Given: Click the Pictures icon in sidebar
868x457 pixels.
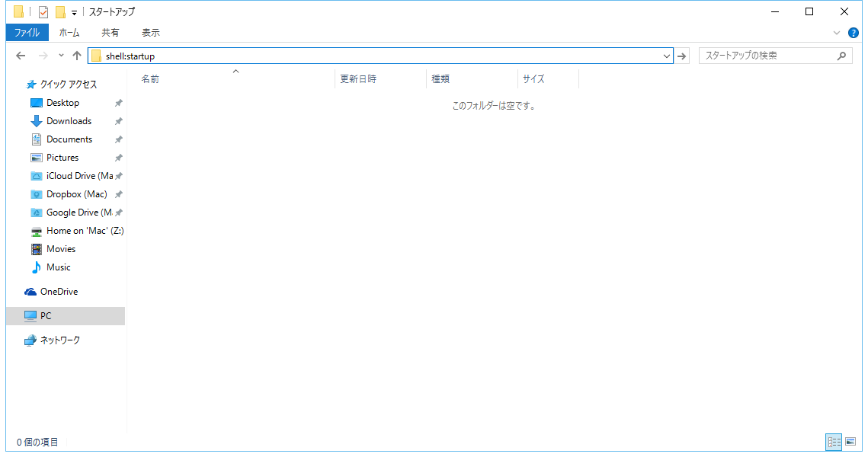Looking at the screenshot, I should [x=37, y=158].
